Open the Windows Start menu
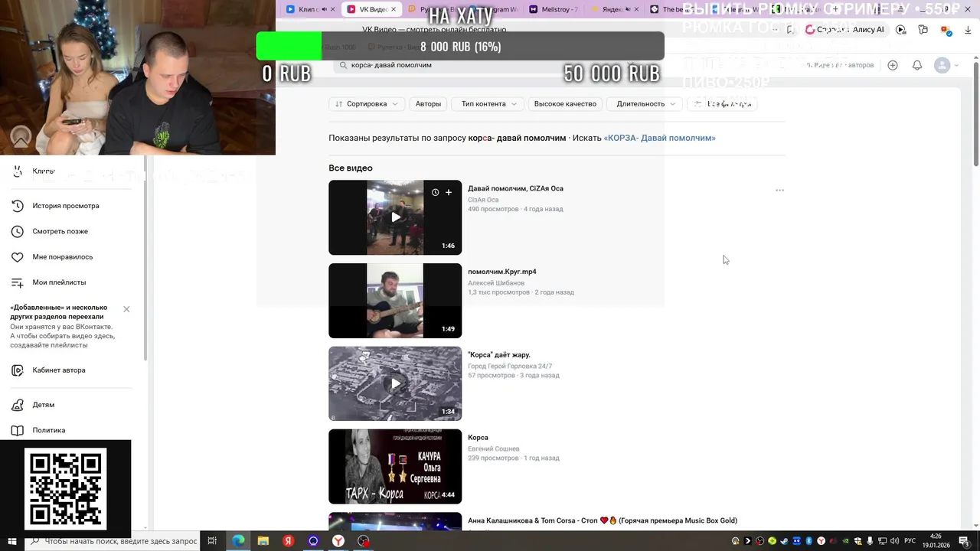The height and width of the screenshot is (551, 980). pos(11,541)
